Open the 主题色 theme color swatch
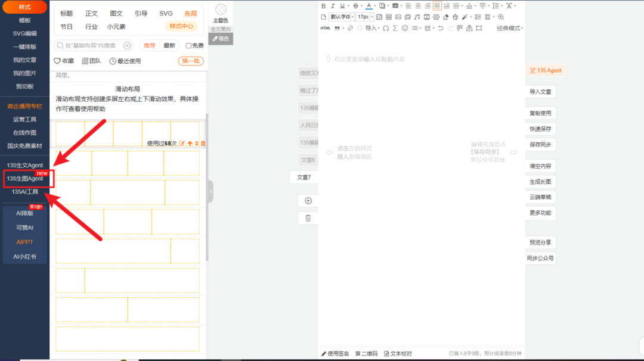 [221, 10]
